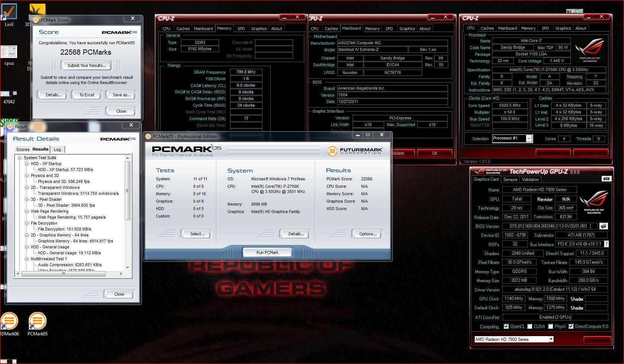
Task: Click OK in the CPU-Z Mainboard window
Action: 434,153
